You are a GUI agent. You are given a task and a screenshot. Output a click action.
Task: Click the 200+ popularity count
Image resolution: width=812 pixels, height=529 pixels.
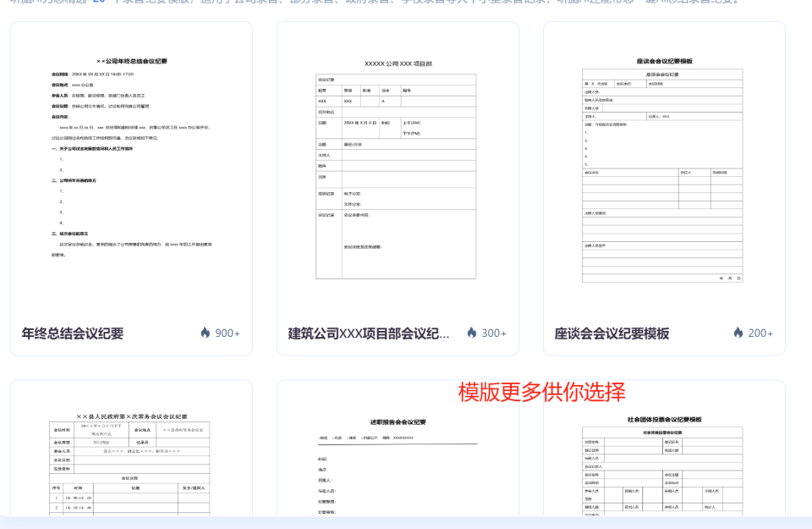(760, 333)
